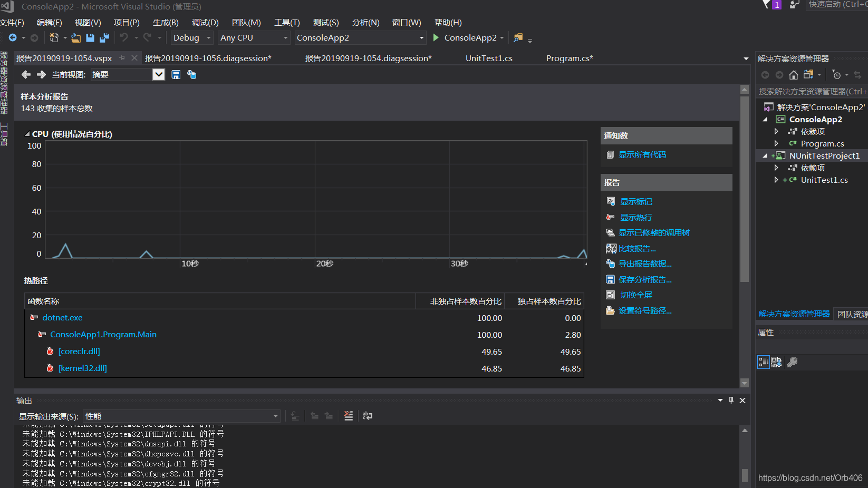Open the Debug configuration dropdown

pyautogui.click(x=192, y=38)
